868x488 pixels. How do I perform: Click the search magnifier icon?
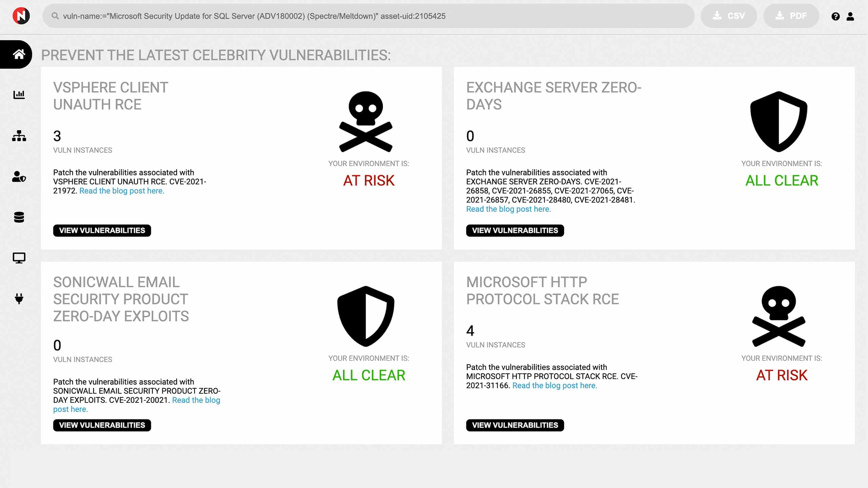(55, 16)
